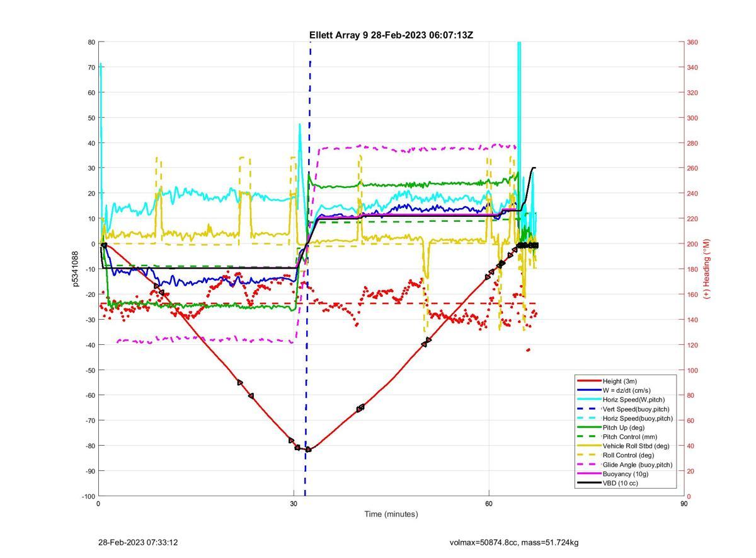Click Height (3m) legend entry

pos(619,381)
